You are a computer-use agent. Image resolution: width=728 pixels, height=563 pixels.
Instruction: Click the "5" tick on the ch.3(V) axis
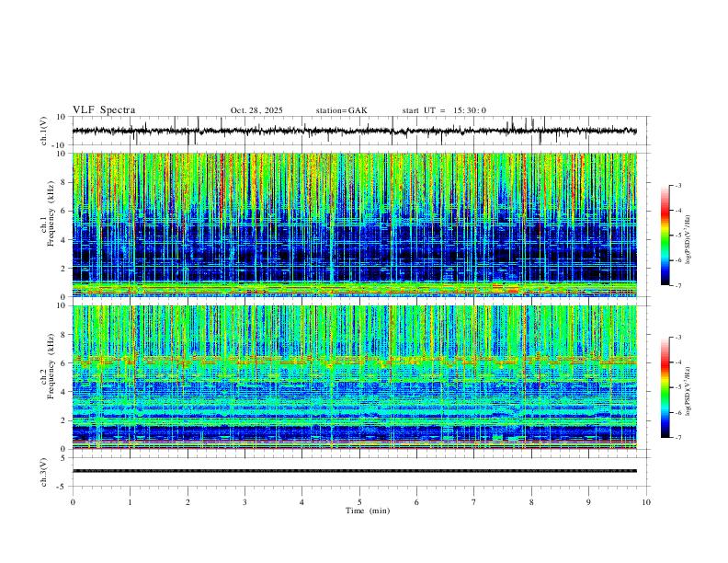63,457
